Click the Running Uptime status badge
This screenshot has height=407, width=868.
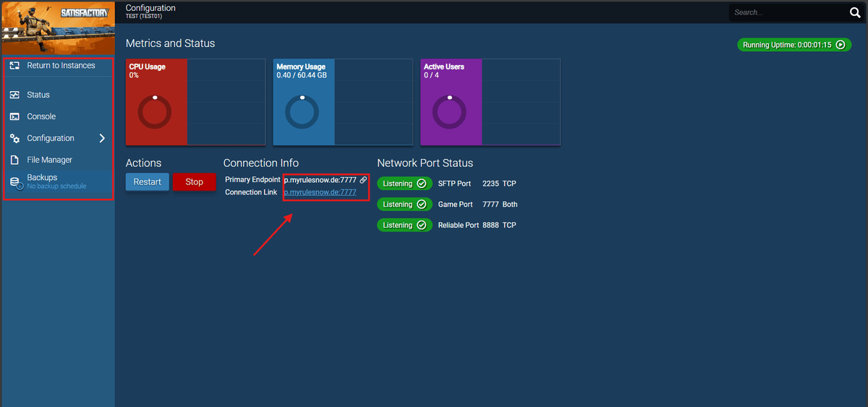point(793,45)
